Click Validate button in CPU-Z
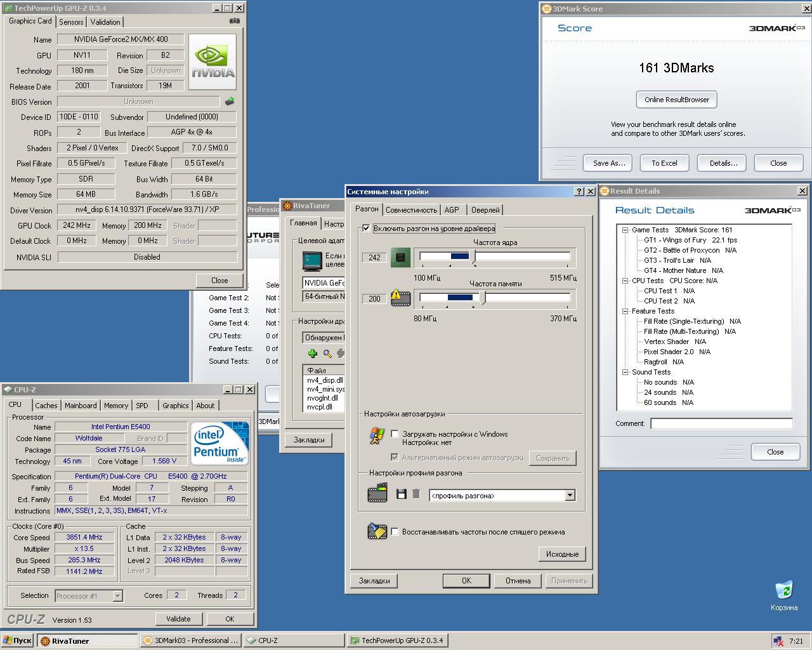This screenshot has width=812, height=650. point(178,619)
